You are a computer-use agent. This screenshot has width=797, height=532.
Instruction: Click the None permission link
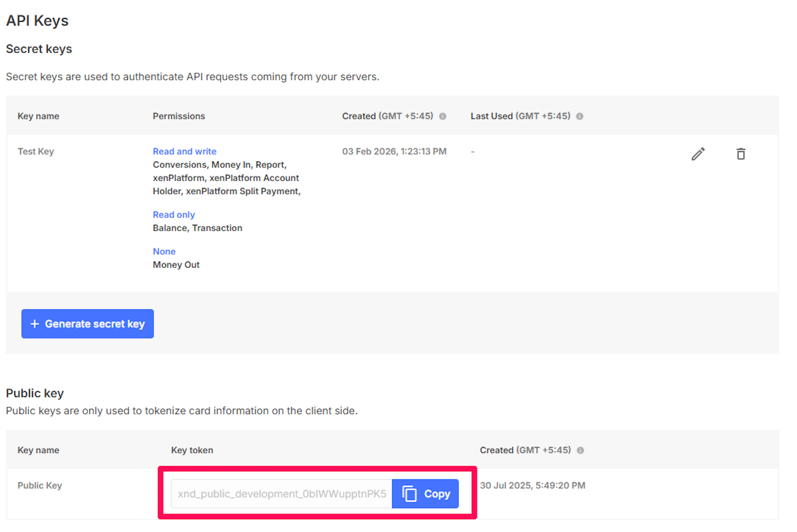point(164,251)
